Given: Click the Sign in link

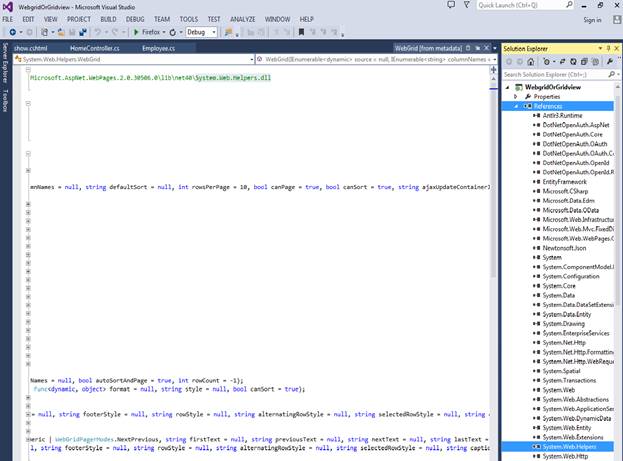Looking at the screenshot, I should [592, 20].
